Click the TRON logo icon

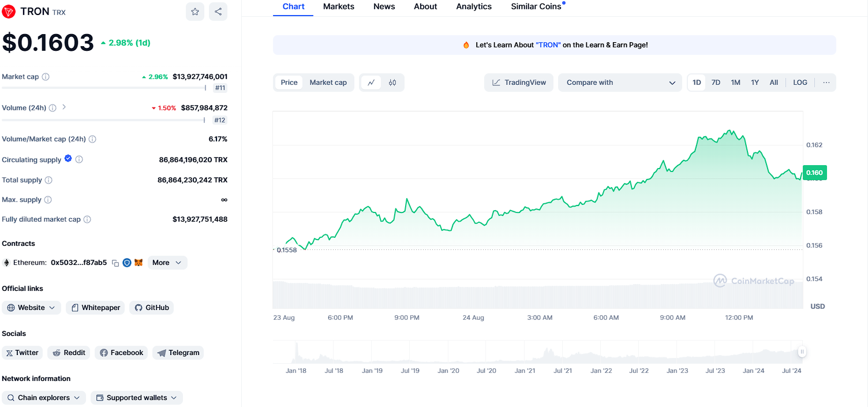pos(9,12)
